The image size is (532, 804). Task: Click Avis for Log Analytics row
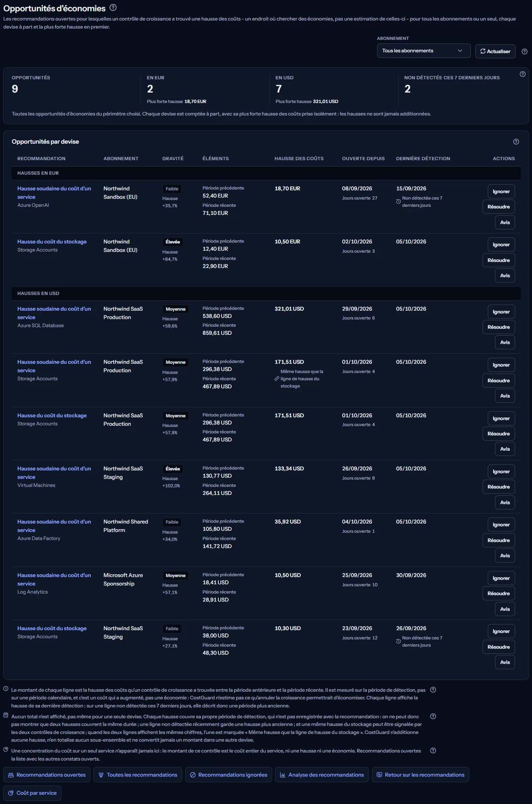(x=505, y=609)
